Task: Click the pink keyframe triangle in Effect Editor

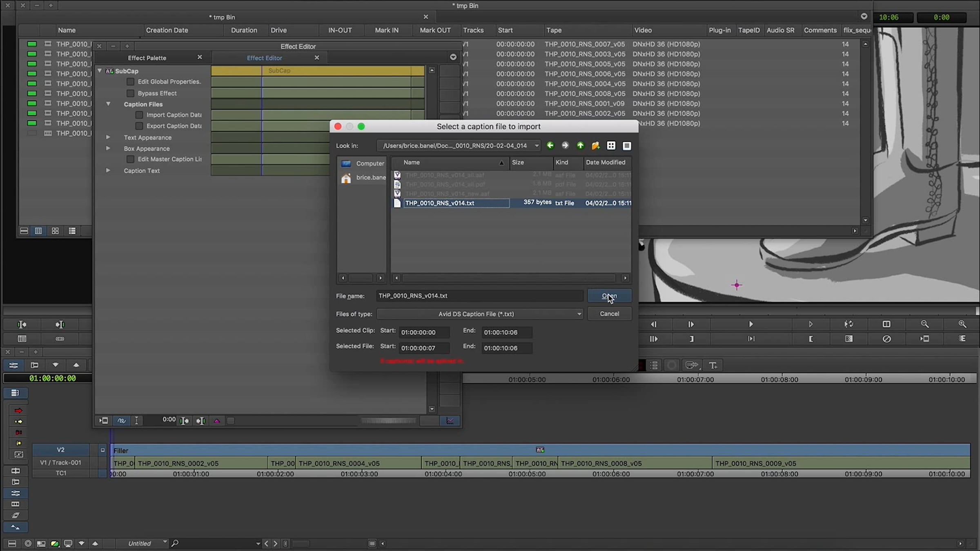Action: [x=217, y=421]
